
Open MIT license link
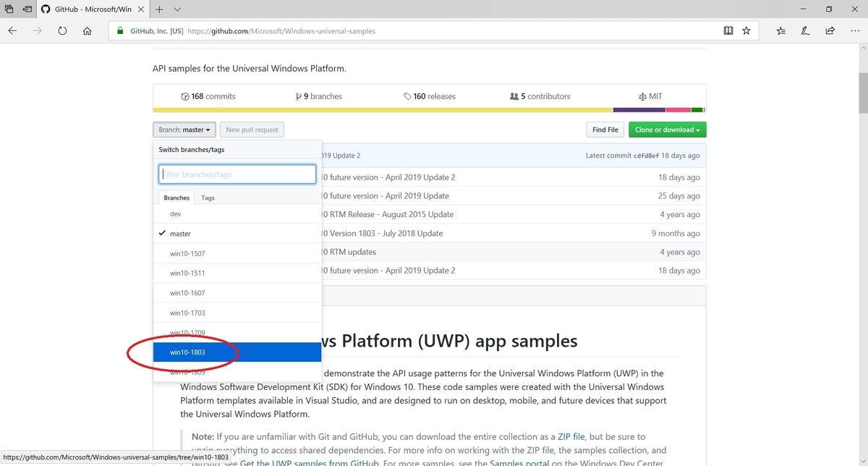click(650, 96)
